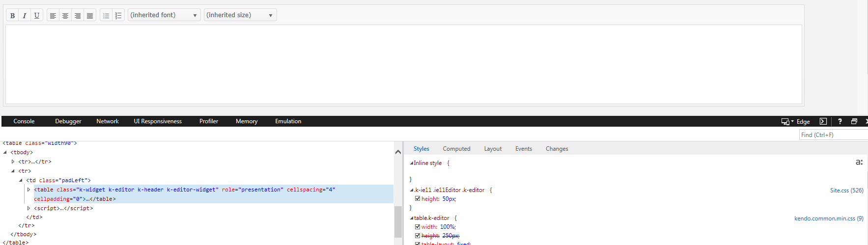868x245 pixels.
Task: Open the emulation display icon dropdown
Action: 787,121
